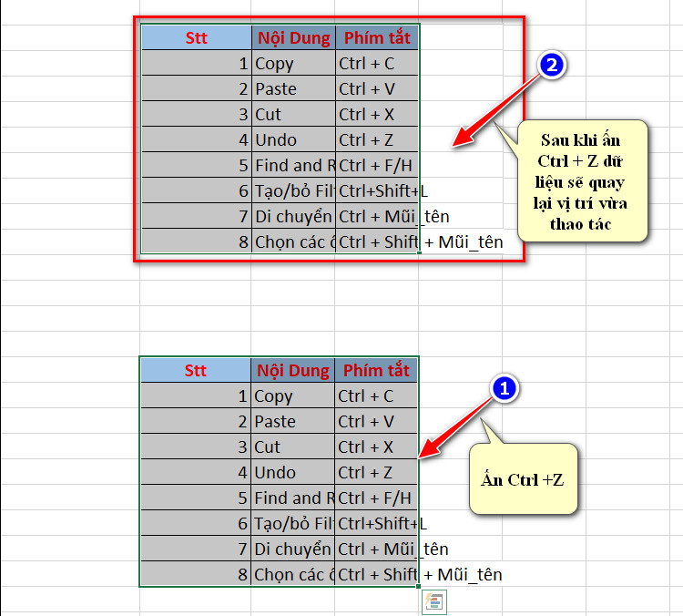The height and width of the screenshot is (616, 683).
Task: Select the Undo cell in lower table
Action: (292, 472)
